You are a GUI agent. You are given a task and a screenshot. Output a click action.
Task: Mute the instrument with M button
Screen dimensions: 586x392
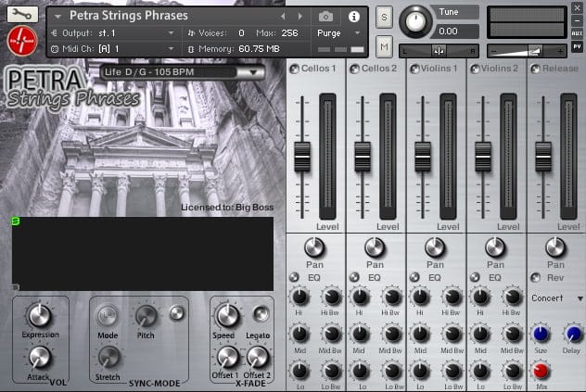[384, 46]
